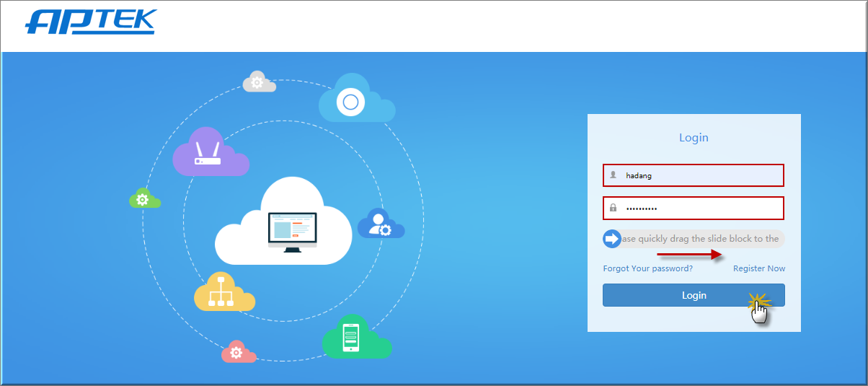Click the slide verification track text

pos(701,239)
